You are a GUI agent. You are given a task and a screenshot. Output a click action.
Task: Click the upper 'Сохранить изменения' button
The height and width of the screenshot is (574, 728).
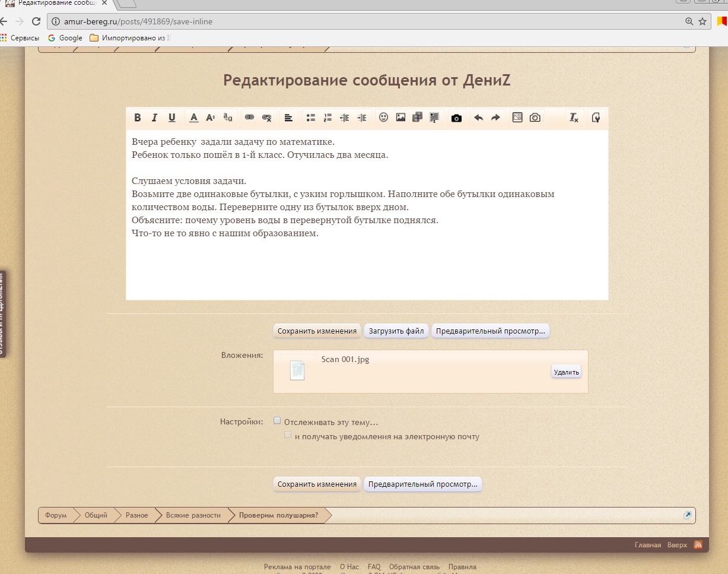coord(317,331)
